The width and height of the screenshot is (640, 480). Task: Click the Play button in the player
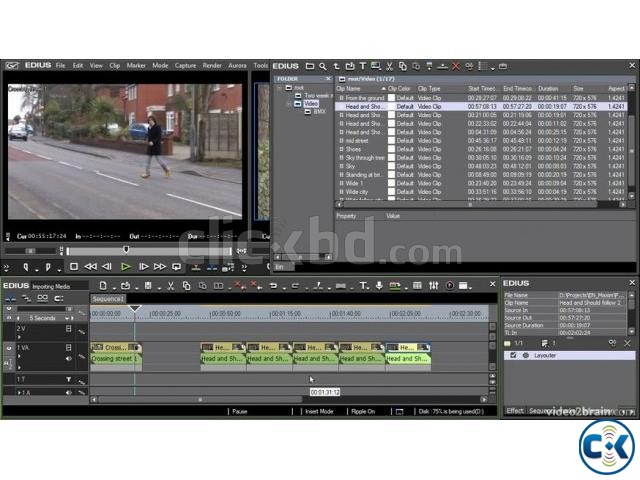coord(126,267)
